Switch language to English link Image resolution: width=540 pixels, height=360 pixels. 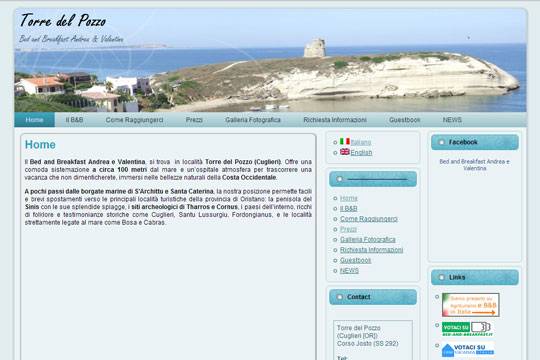[x=361, y=152]
